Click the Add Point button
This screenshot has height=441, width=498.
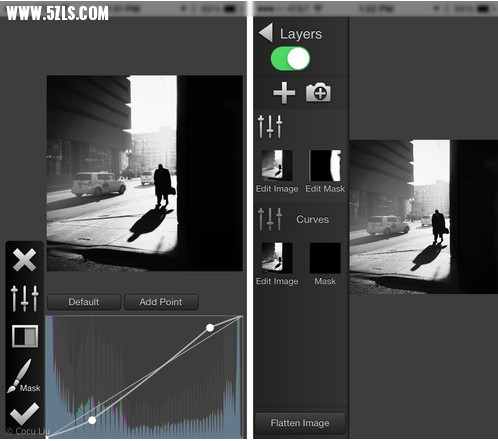161,302
